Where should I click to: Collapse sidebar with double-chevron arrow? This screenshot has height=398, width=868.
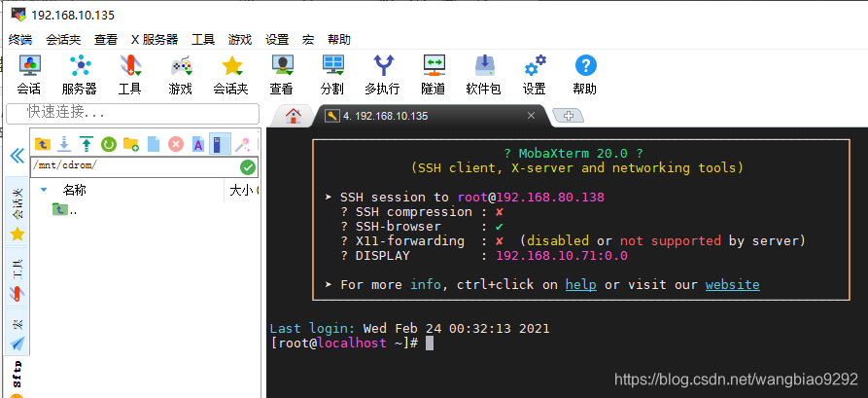click(x=17, y=156)
